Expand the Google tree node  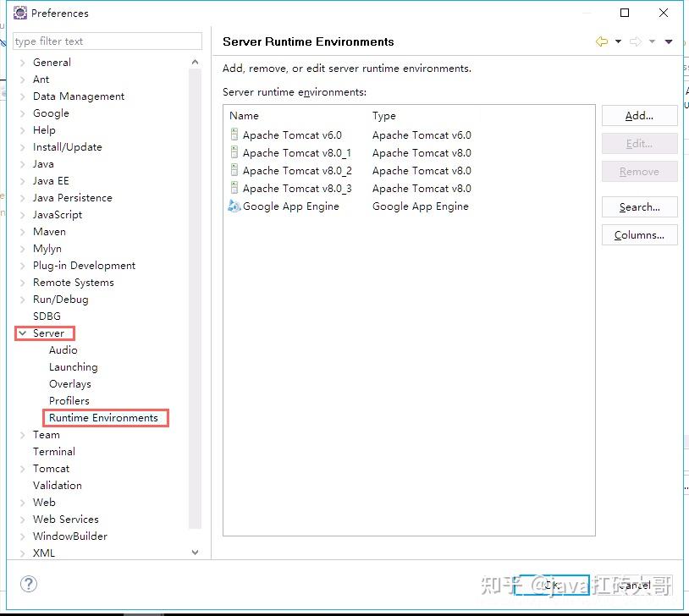[x=22, y=113]
